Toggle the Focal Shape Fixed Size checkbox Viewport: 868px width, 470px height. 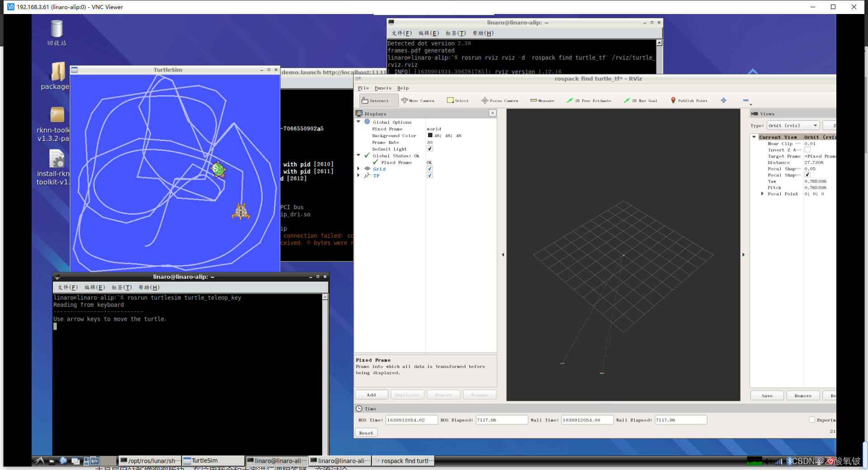(x=807, y=175)
